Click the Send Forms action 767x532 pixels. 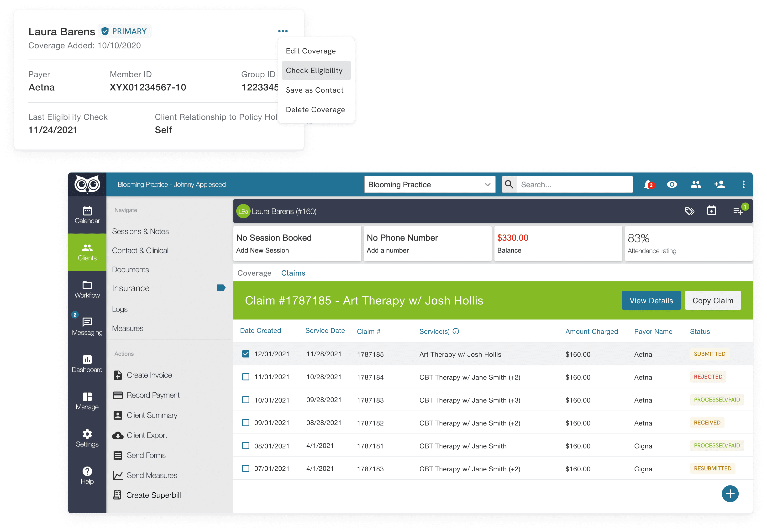pyautogui.click(x=139, y=455)
